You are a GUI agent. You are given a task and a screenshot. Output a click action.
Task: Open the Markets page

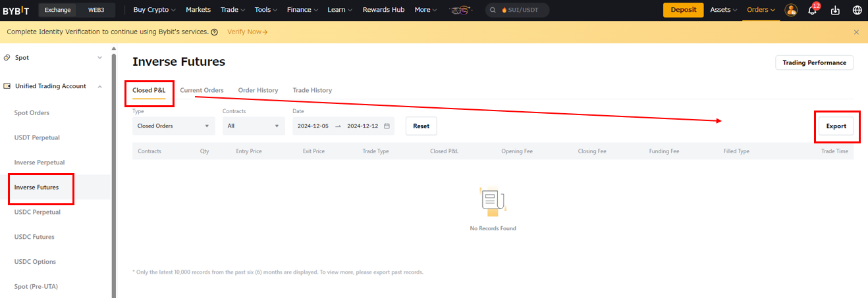[198, 10]
